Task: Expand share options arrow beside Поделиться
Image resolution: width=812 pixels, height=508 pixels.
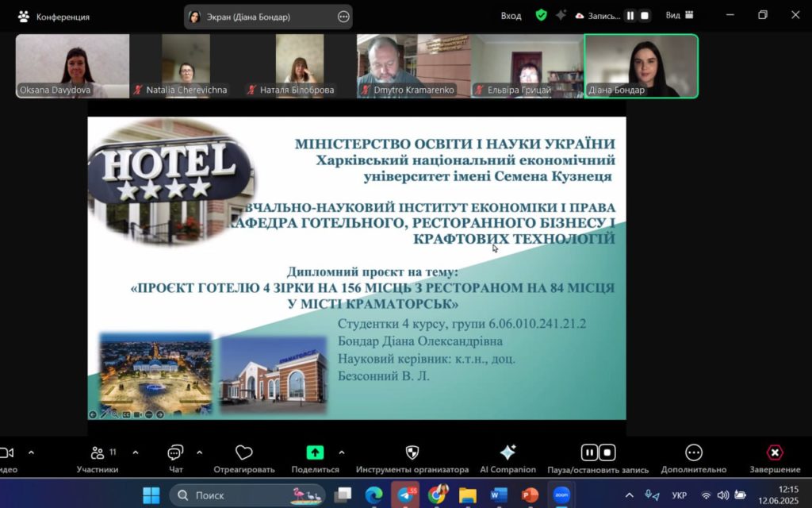Action: click(342, 452)
